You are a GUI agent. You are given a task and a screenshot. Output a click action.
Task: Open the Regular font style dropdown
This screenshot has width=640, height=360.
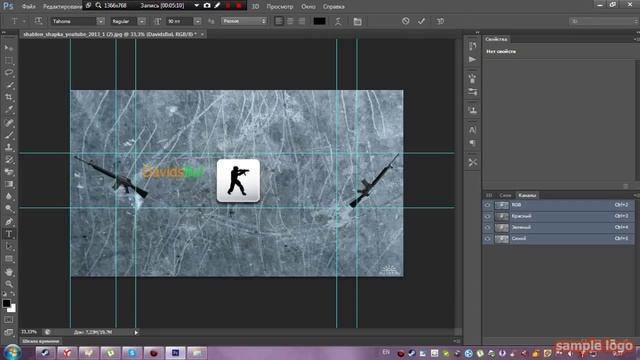point(142,21)
